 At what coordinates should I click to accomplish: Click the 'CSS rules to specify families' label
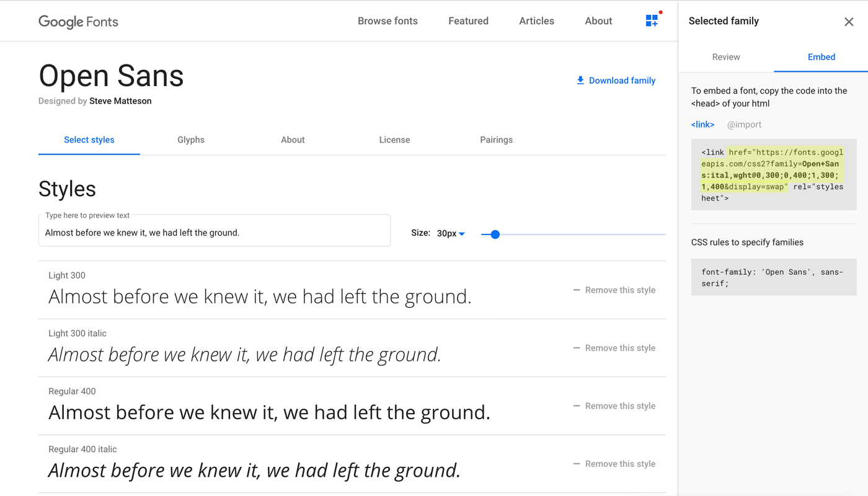click(x=747, y=242)
